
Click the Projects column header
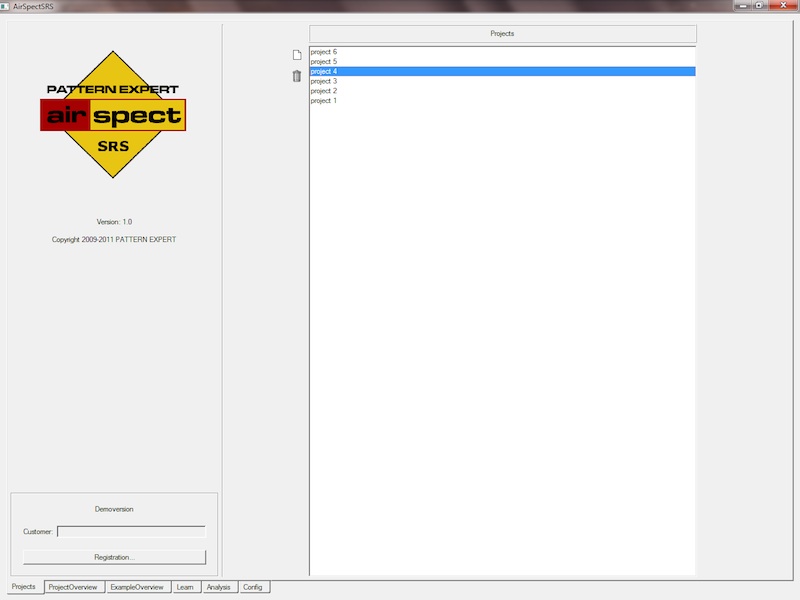[x=502, y=34]
